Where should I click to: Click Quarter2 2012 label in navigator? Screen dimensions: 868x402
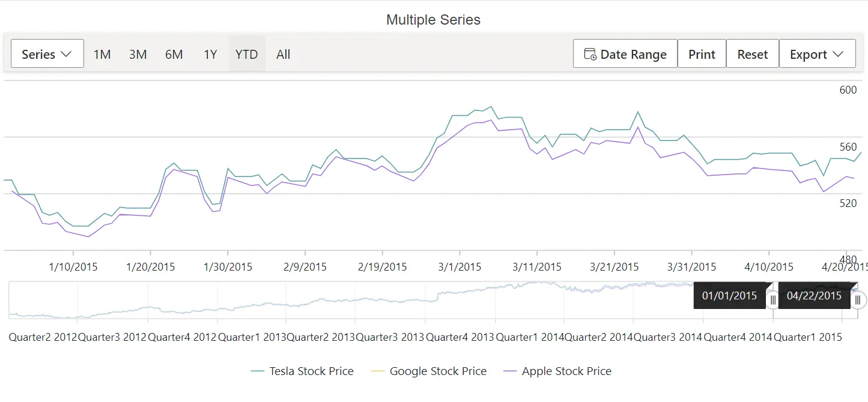point(43,337)
